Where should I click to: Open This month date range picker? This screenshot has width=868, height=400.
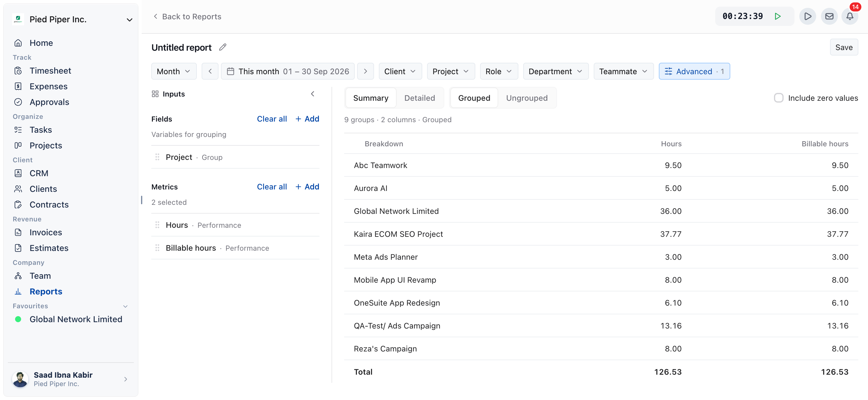(x=288, y=71)
